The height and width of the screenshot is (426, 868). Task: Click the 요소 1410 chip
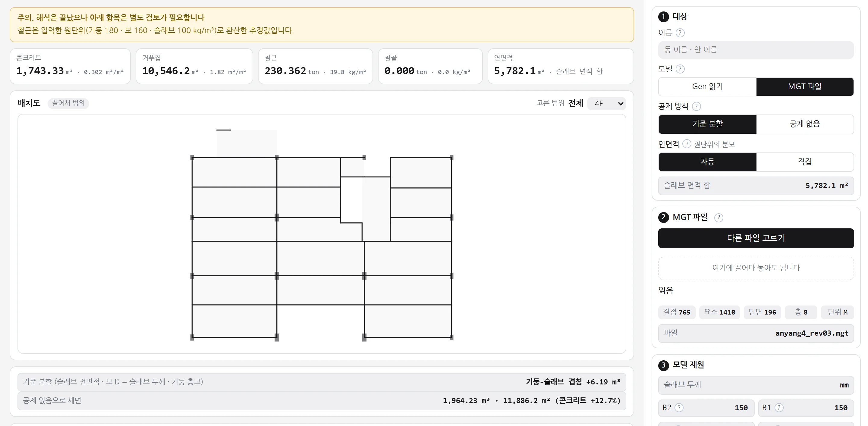[x=719, y=312]
